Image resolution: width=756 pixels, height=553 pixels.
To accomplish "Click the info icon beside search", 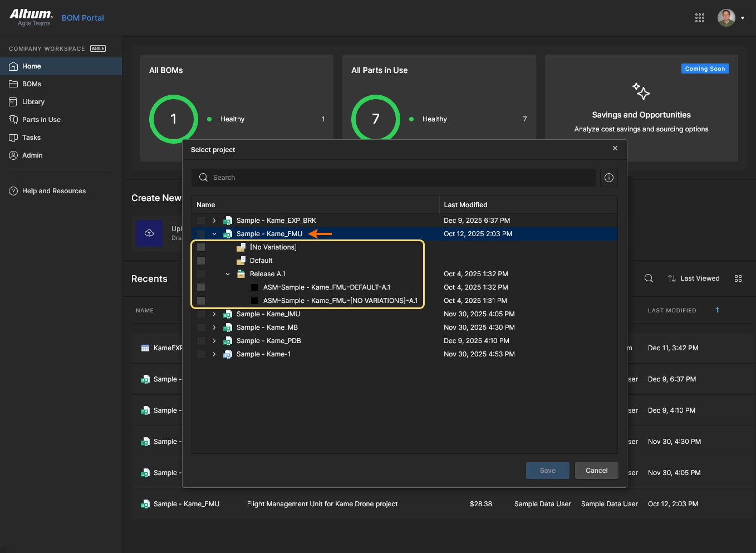I will [609, 178].
